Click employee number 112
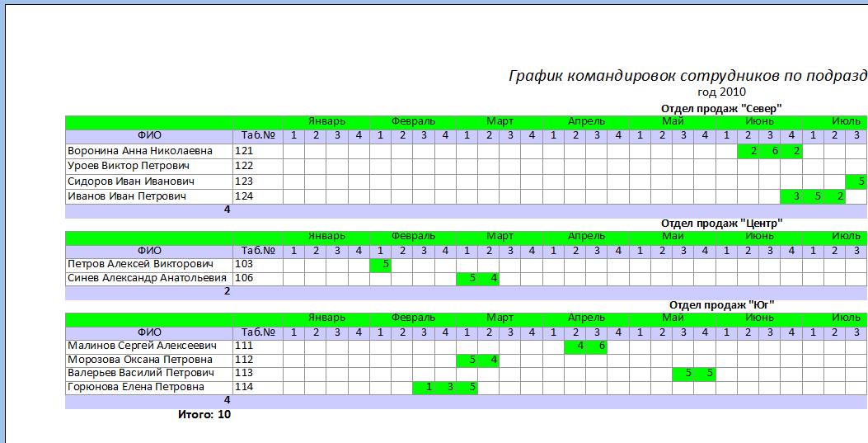This screenshot has height=443, width=868. point(244,360)
